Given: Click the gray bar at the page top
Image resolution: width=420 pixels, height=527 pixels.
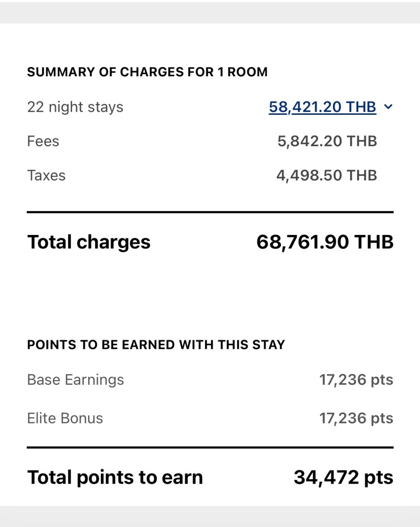Looking at the screenshot, I should 210,11.
